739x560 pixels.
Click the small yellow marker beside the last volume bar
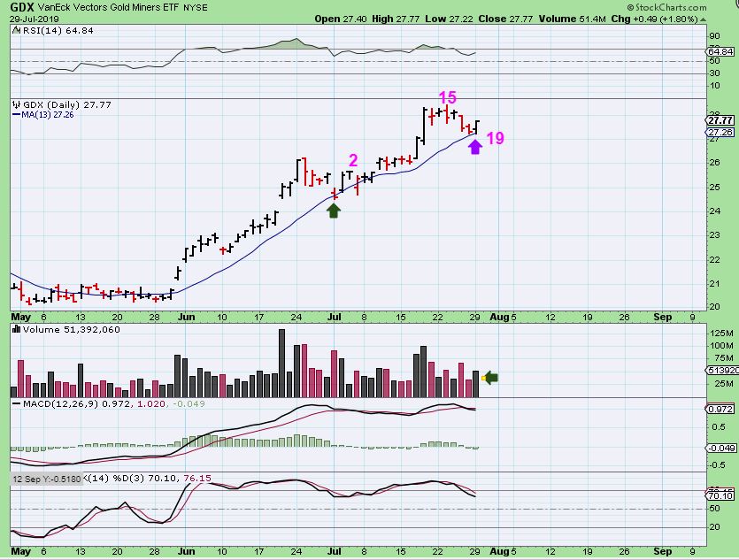483,379
